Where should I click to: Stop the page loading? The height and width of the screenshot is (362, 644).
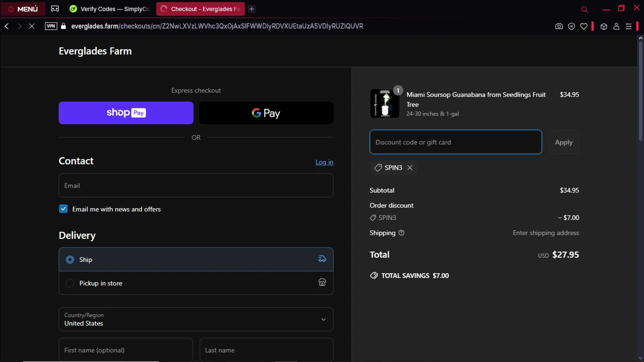32,26
